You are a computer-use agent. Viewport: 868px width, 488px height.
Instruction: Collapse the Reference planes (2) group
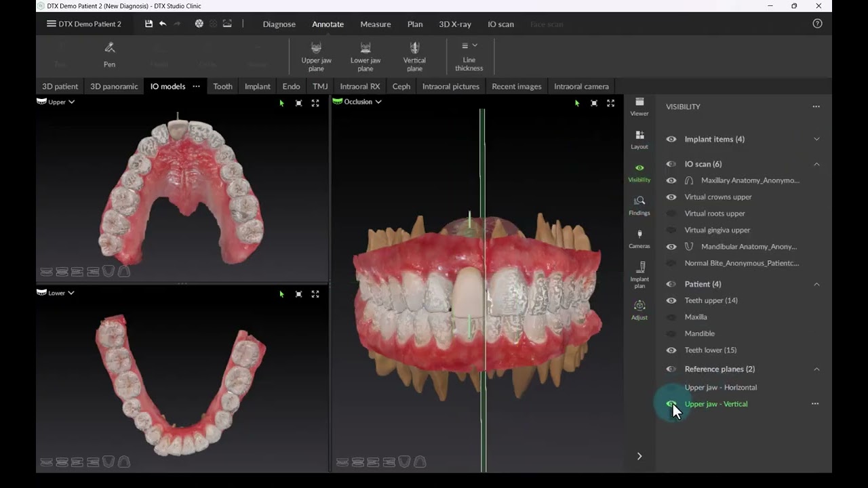(816, 369)
